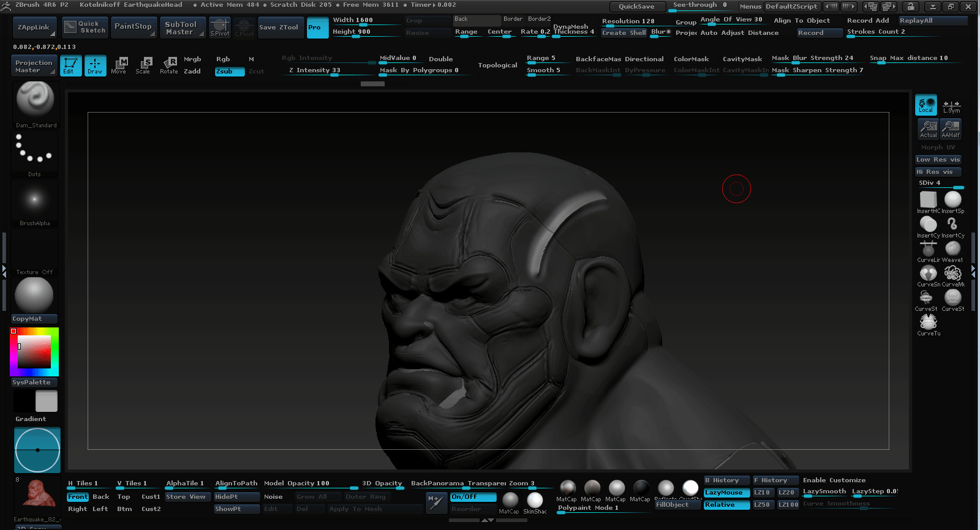Select the Move transform tool

[119, 65]
